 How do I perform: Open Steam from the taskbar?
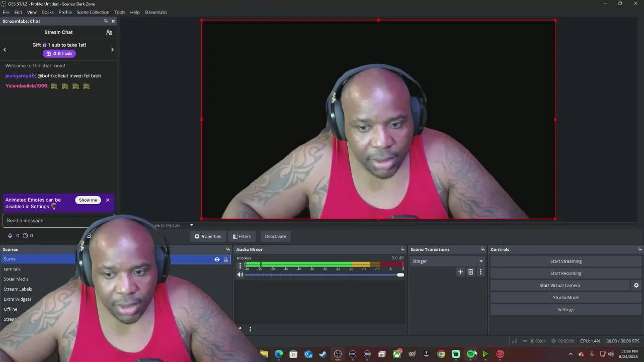(x=323, y=354)
